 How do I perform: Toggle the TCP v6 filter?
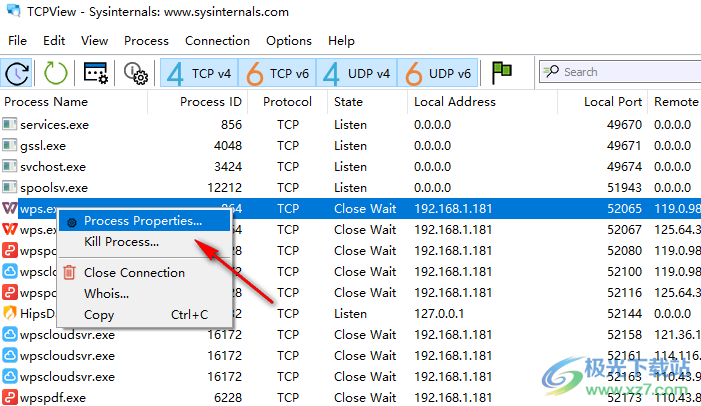[277, 73]
